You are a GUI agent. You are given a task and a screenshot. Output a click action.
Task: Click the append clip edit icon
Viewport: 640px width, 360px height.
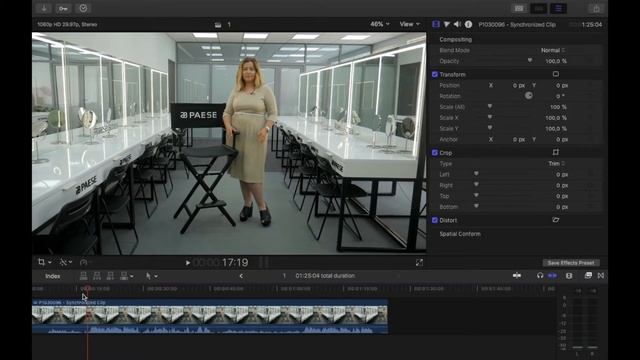[x=110, y=276]
